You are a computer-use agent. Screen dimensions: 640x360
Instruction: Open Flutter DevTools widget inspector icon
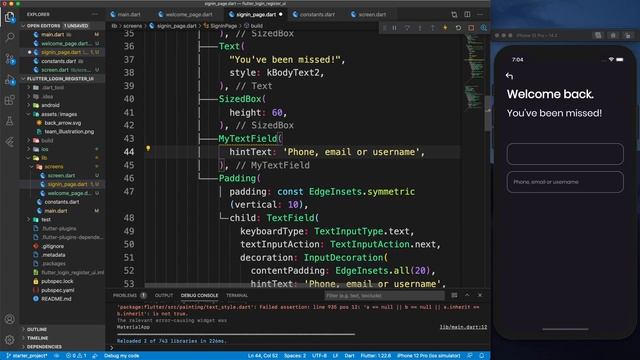tap(484, 28)
